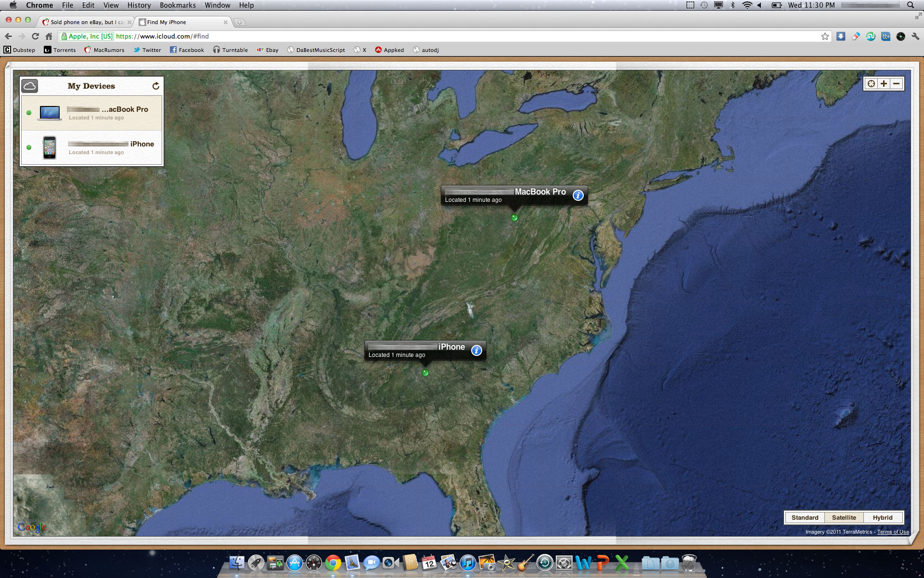Viewport: 924px width, 578px height.
Task: Open the Bookmarks menu
Action: point(178,5)
